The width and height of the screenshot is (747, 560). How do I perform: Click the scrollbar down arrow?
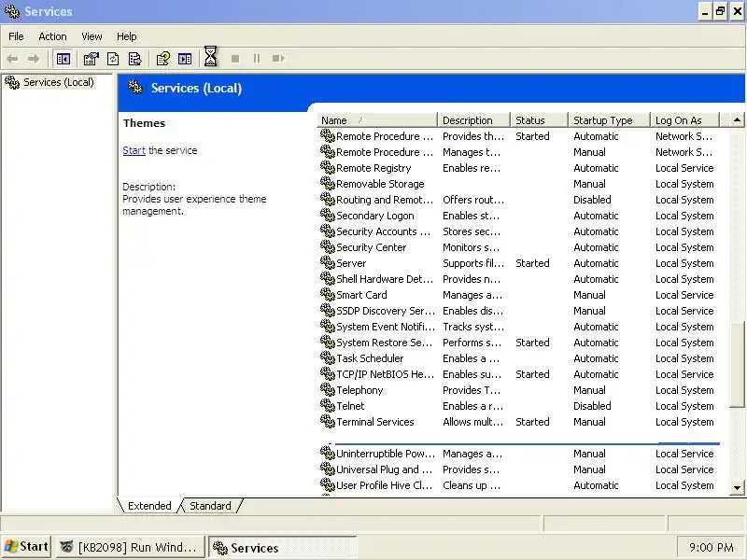(x=737, y=487)
